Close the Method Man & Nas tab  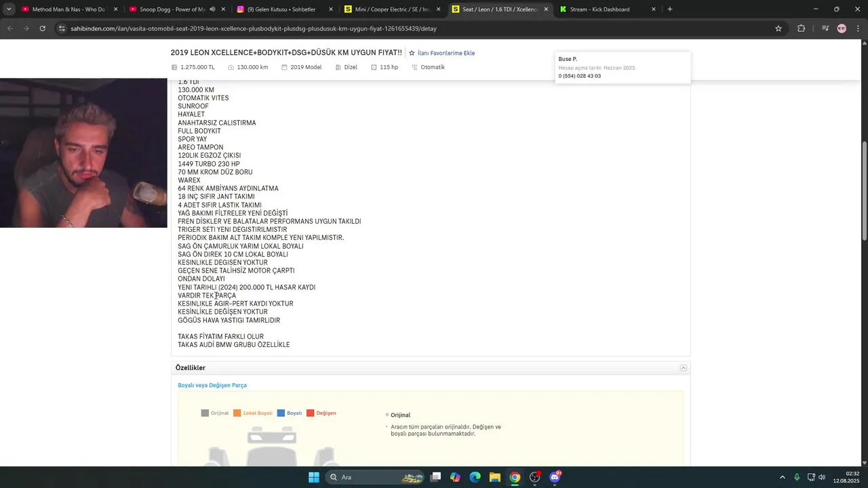[x=115, y=9]
